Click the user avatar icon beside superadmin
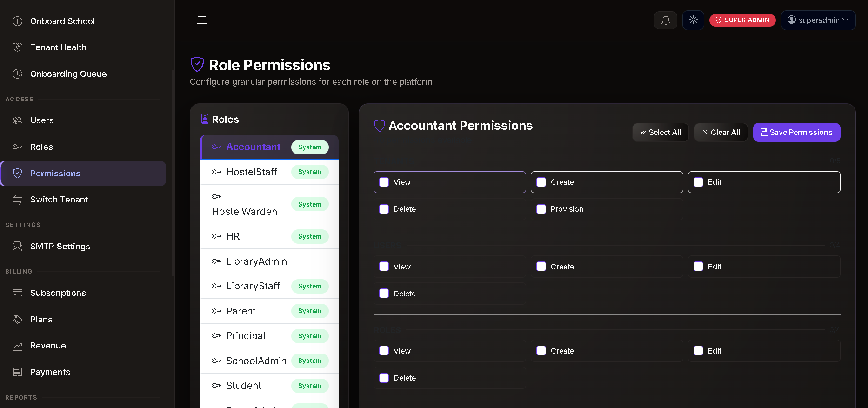 (x=791, y=20)
